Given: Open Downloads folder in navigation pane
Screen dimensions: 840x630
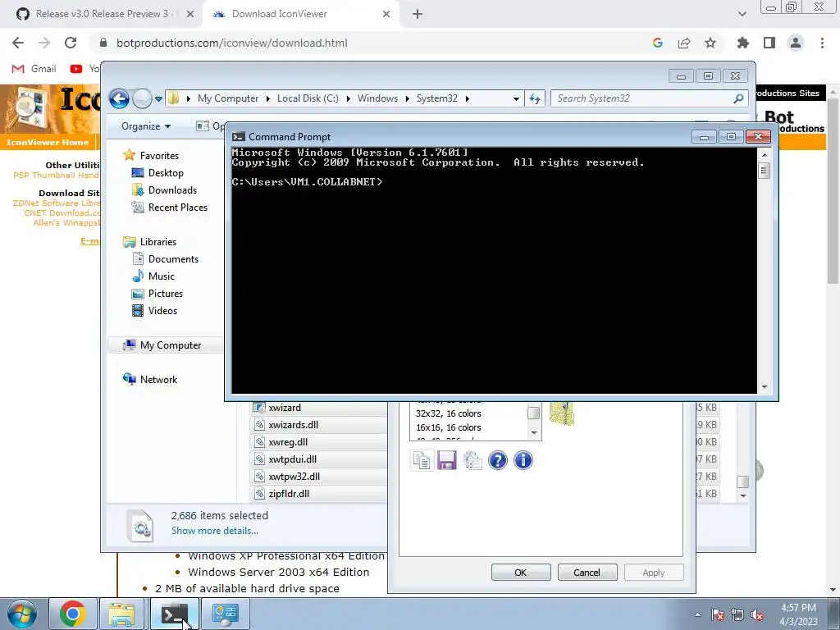Looking at the screenshot, I should point(172,190).
